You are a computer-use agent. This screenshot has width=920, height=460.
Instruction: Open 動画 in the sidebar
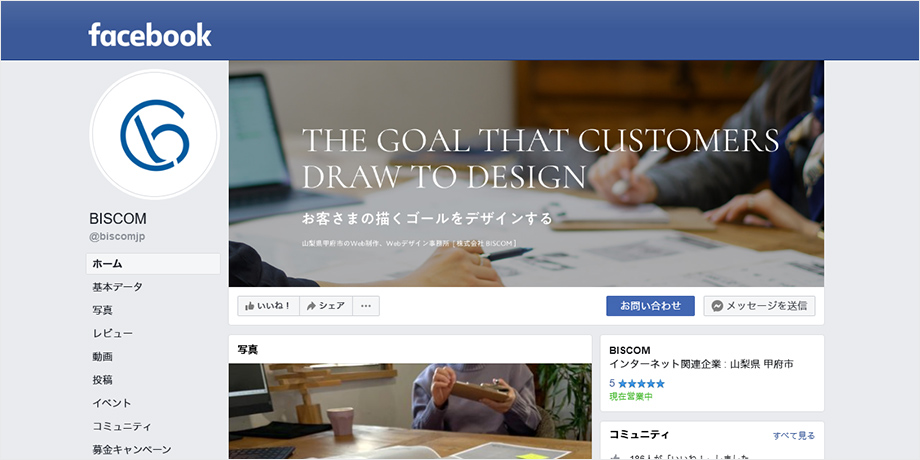tap(102, 357)
